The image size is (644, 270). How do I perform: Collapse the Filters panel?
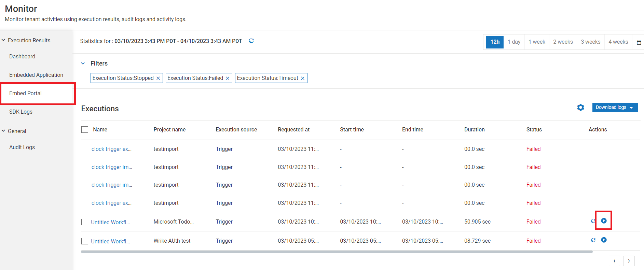click(83, 63)
